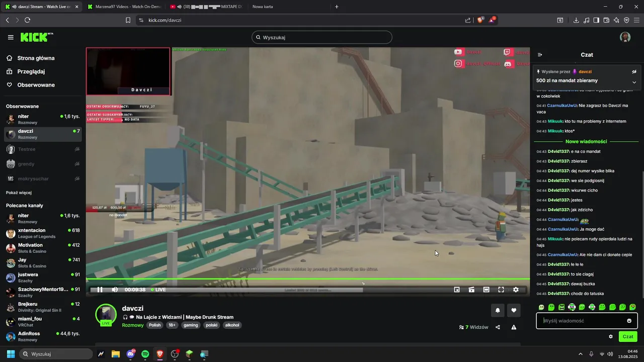
Task: Click the alkohol tag
Action: click(x=232, y=325)
